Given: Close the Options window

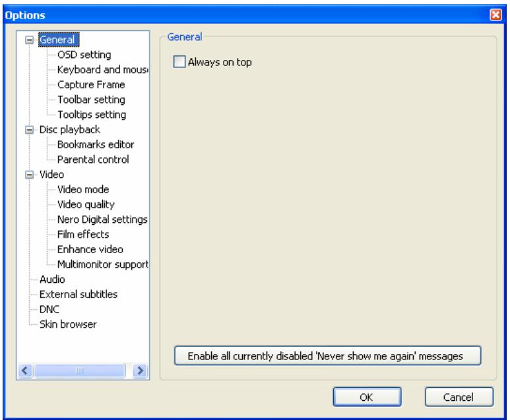Looking at the screenshot, I should [495, 15].
